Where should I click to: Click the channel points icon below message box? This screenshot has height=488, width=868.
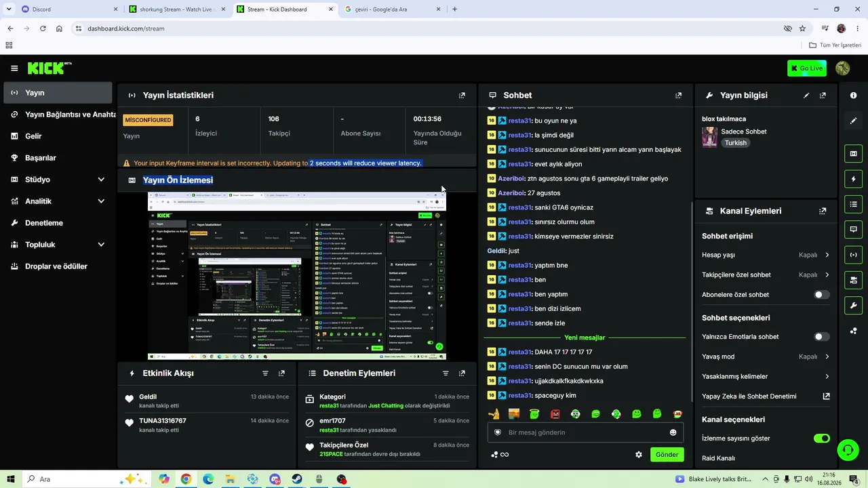tap(500, 455)
